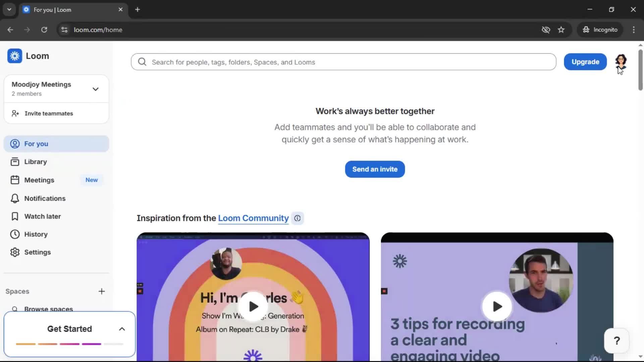Image resolution: width=644 pixels, height=362 pixels.
Task: Click the first Get Started progress bar
Action: [x=26, y=344]
